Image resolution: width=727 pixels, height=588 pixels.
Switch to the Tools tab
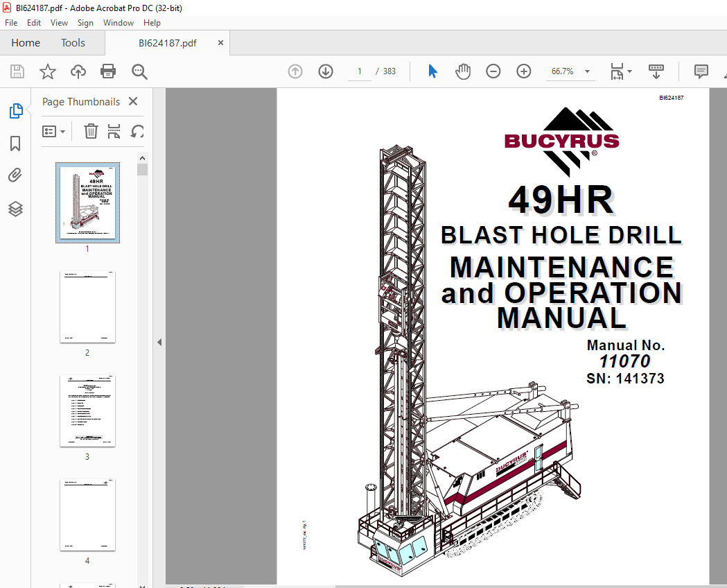73,43
